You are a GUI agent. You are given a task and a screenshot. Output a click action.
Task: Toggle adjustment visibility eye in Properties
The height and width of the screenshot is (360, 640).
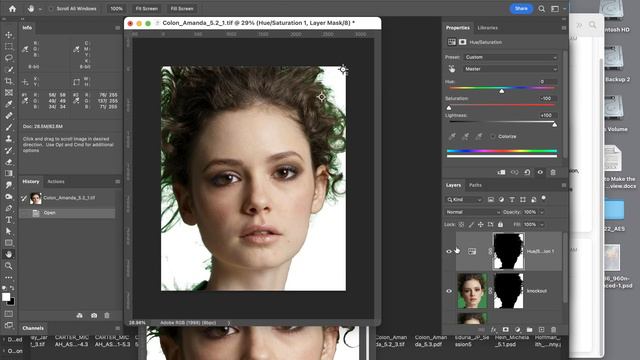(x=540, y=172)
